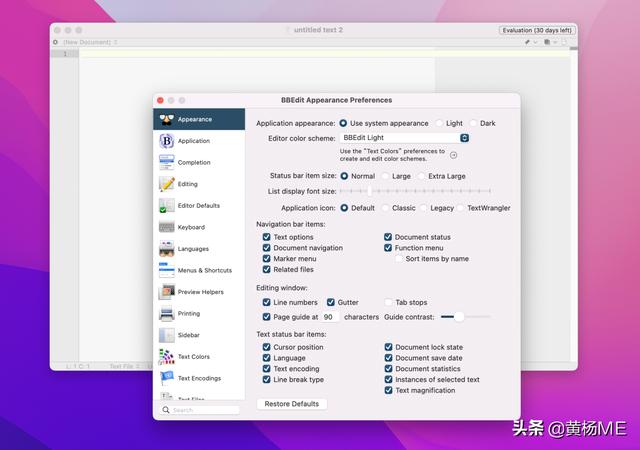The image size is (640, 450).
Task: Click the Restore Defaults button
Action: click(x=292, y=404)
